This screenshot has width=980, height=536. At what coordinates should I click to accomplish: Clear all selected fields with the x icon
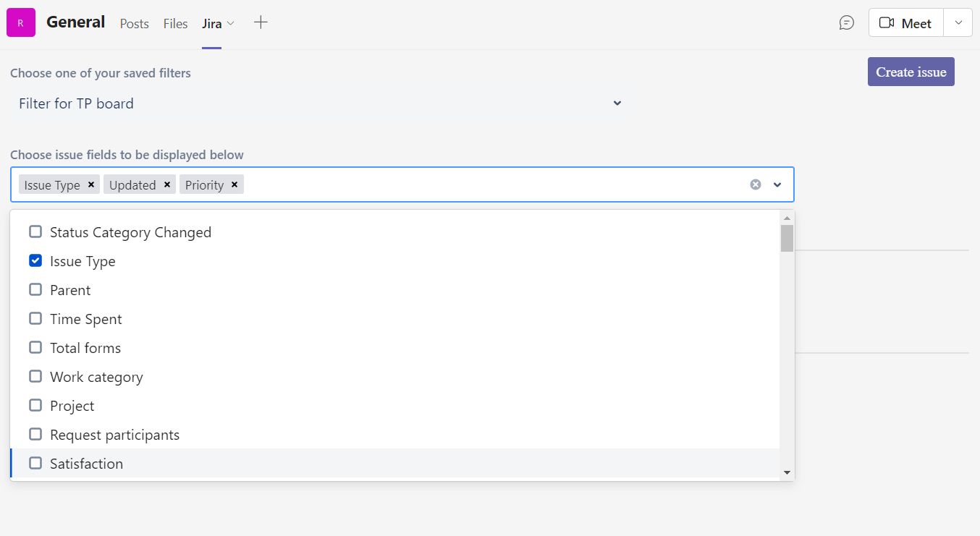pos(755,184)
